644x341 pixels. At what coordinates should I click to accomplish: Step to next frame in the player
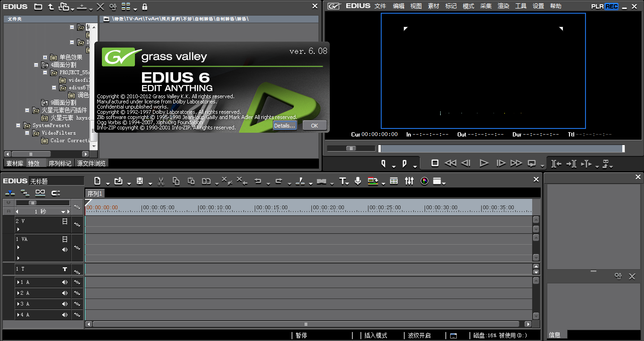tap(501, 163)
